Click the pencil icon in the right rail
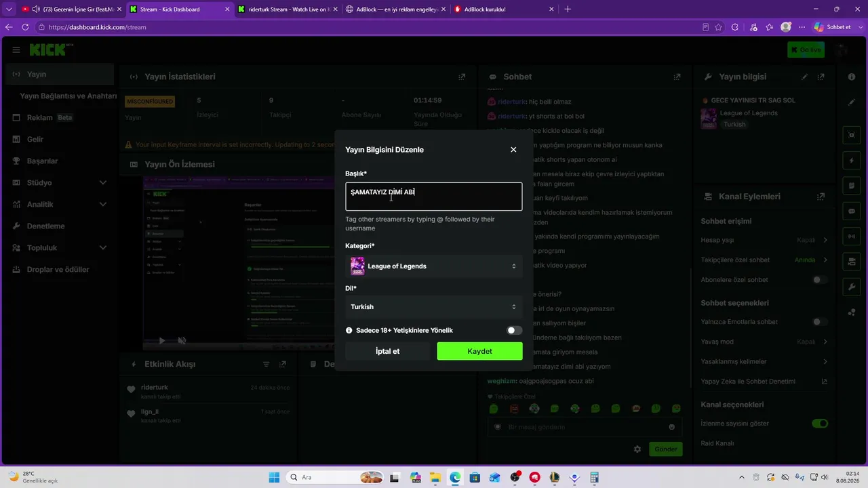 pos(852,102)
